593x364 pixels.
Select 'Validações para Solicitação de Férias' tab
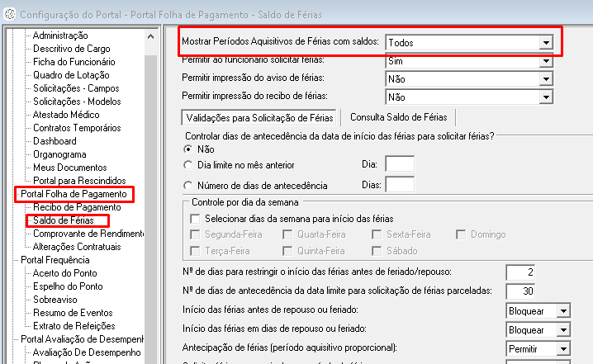pos(260,118)
